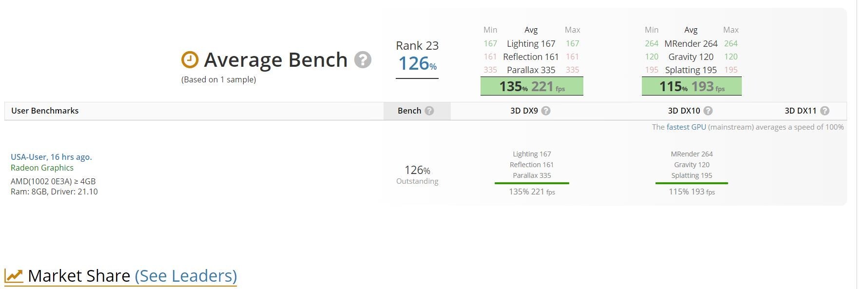Click the Bench column help icon
868x289 pixels.
coord(429,111)
